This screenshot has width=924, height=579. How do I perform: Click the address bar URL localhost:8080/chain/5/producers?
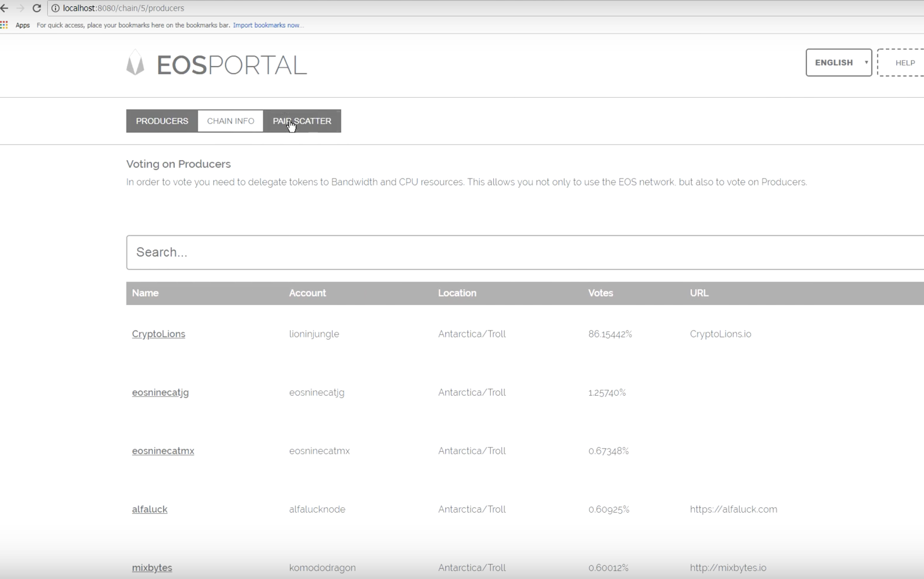click(124, 8)
